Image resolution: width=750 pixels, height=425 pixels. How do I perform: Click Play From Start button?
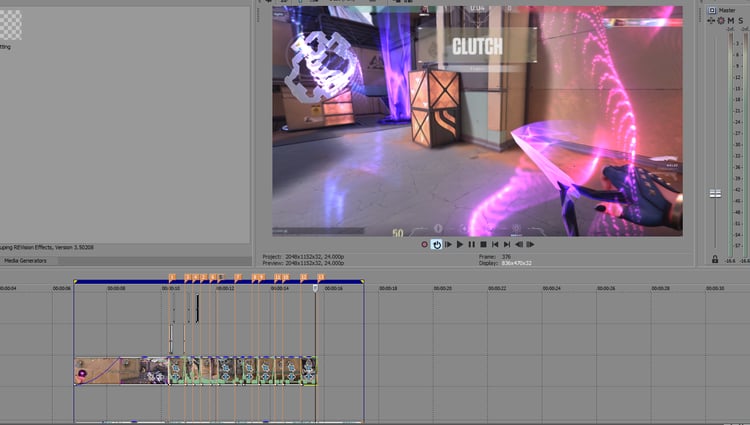click(x=448, y=244)
